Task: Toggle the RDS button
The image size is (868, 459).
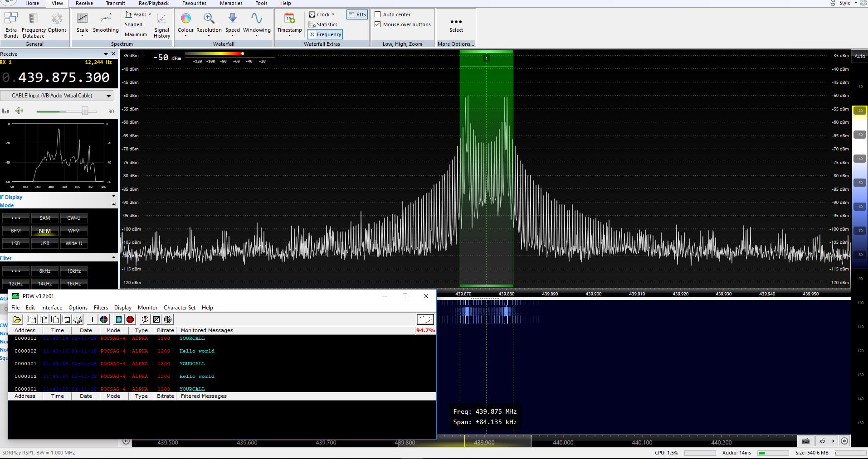Action: (x=357, y=14)
